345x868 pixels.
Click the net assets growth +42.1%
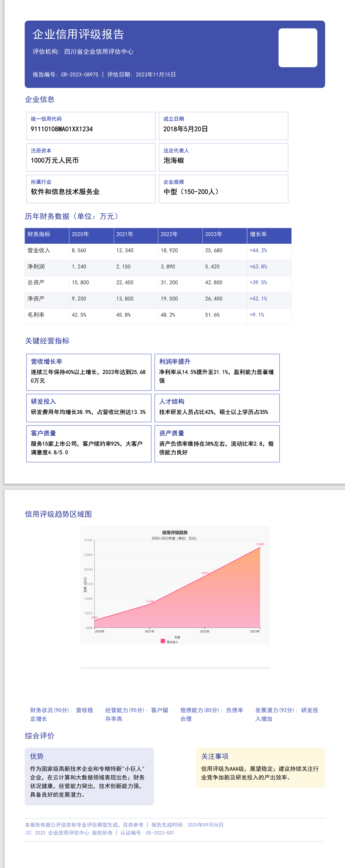tap(258, 299)
